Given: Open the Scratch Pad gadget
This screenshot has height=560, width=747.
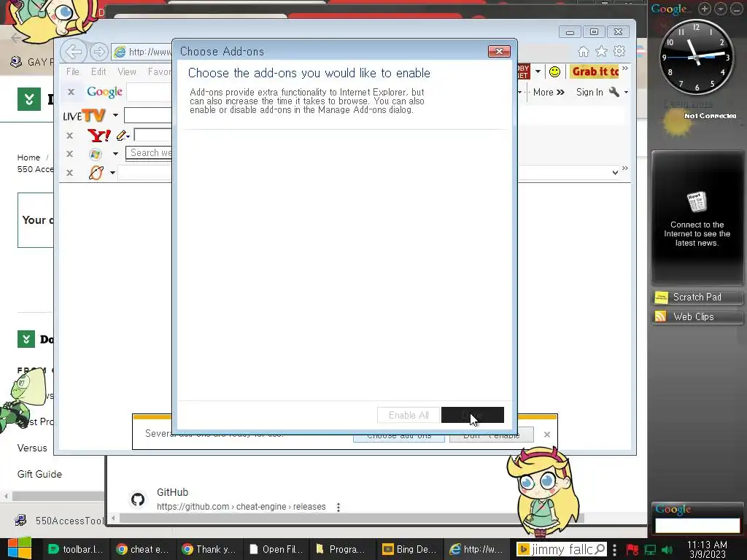Looking at the screenshot, I should pos(697,297).
